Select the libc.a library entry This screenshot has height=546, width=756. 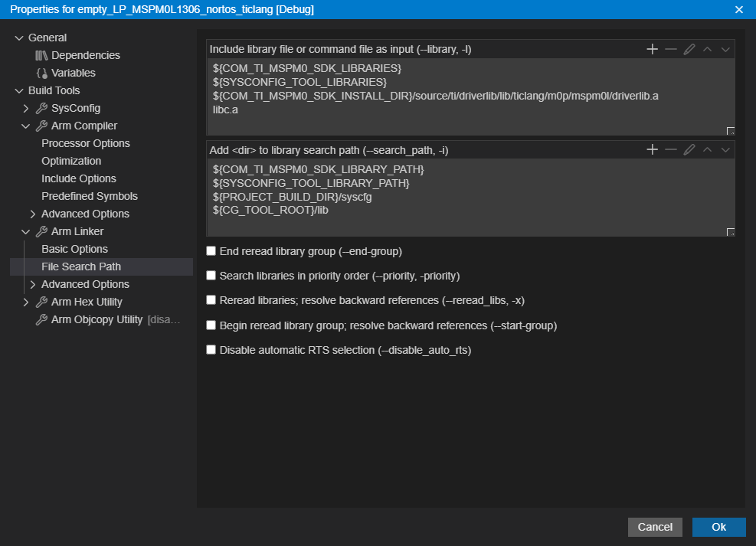click(225, 110)
